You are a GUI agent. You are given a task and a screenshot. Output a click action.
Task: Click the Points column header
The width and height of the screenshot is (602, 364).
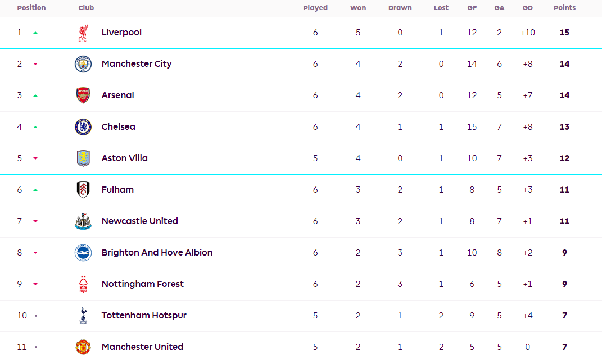click(x=564, y=8)
